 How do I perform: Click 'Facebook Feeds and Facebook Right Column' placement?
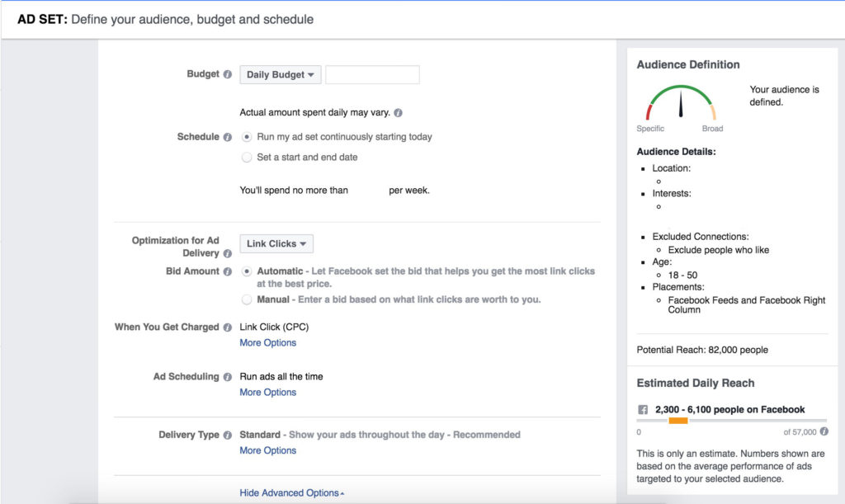[746, 304]
